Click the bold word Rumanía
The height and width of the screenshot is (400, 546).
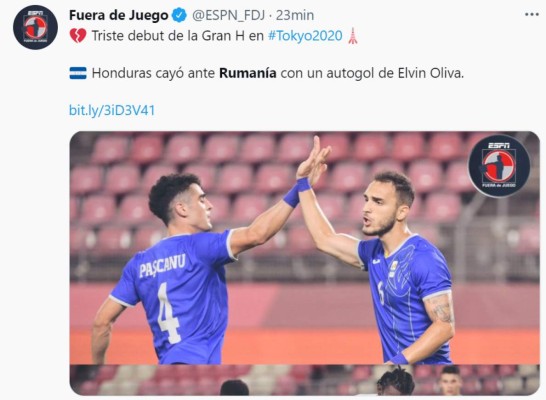(x=248, y=73)
